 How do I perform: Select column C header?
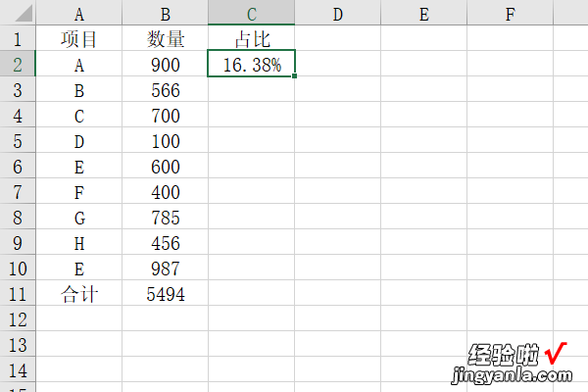point(252,13)
